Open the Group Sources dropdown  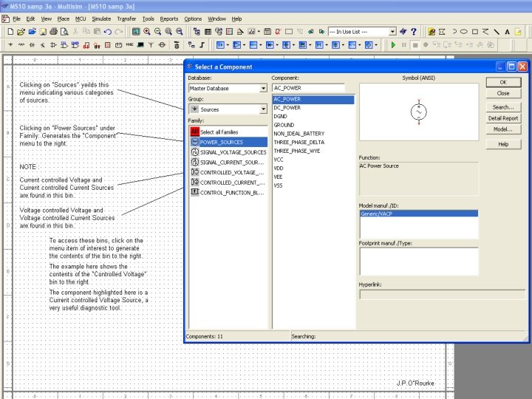tap(263, 109)
